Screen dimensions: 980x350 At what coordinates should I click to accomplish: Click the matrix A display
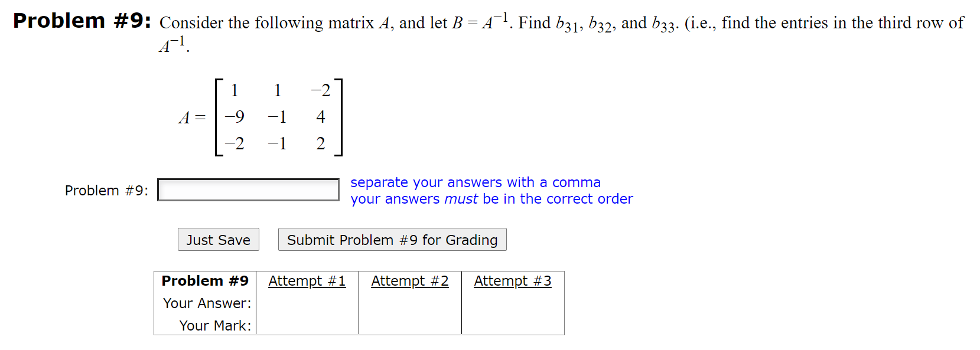259,116
